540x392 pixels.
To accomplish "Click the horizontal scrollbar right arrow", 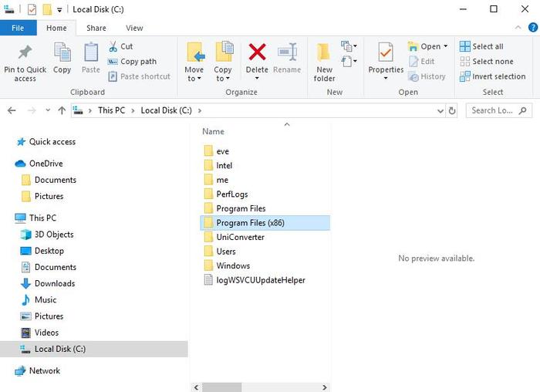I will [x=325, y=387].
